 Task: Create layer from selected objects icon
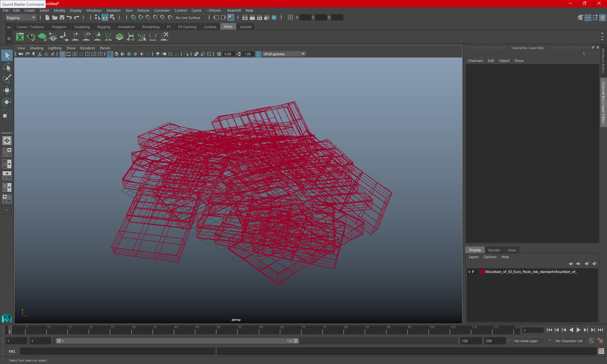[x=594, y=264]
